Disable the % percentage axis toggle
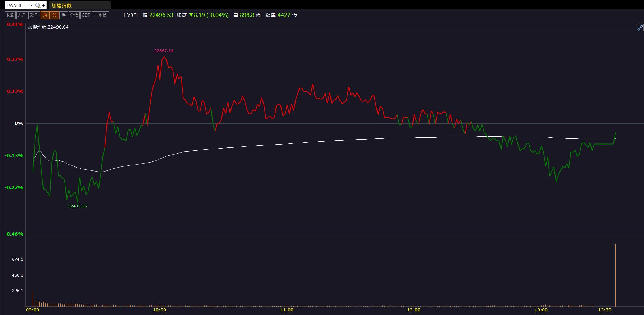This screenshot has width=644, height=315. pyautogui.click(x=54, y=15)
